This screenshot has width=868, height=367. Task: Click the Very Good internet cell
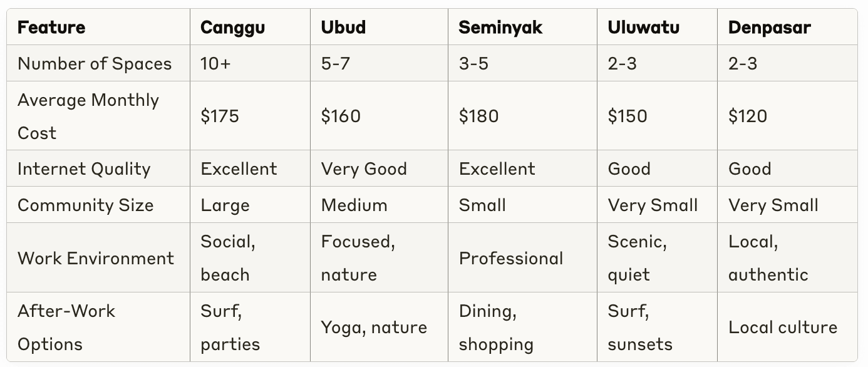click(364, 169)
